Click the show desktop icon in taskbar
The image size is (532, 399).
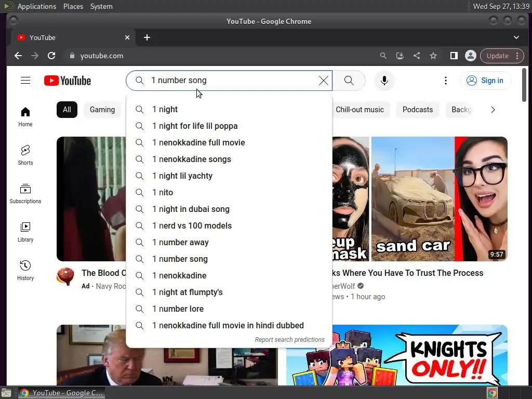[x=6, y=393]
